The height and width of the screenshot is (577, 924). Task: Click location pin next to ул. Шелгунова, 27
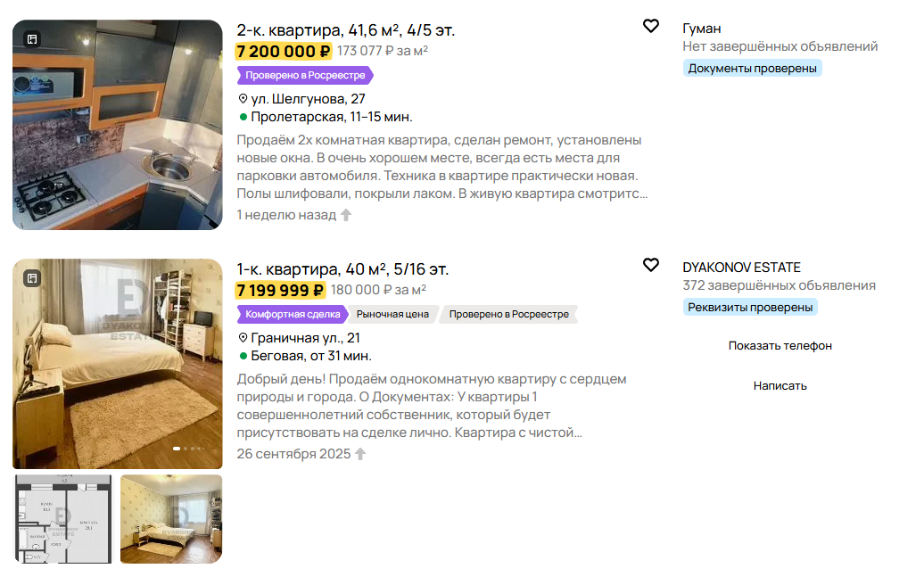pos(243,98)
